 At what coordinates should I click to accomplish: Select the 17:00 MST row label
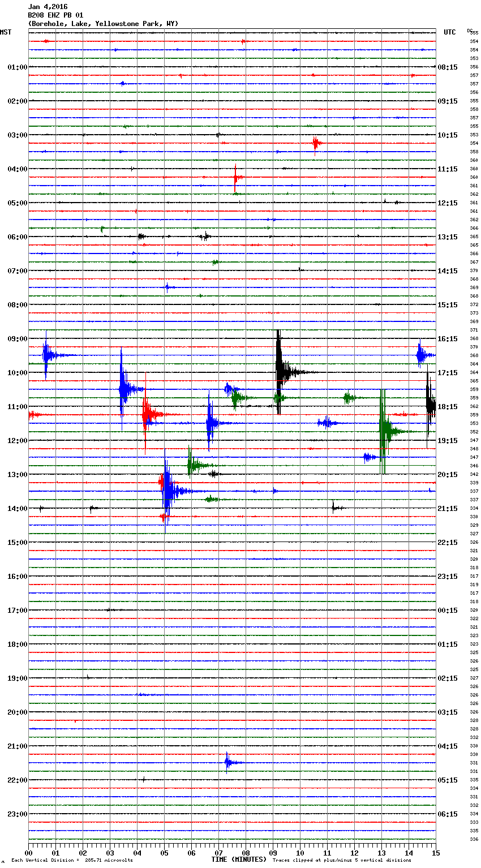[18, 611]
